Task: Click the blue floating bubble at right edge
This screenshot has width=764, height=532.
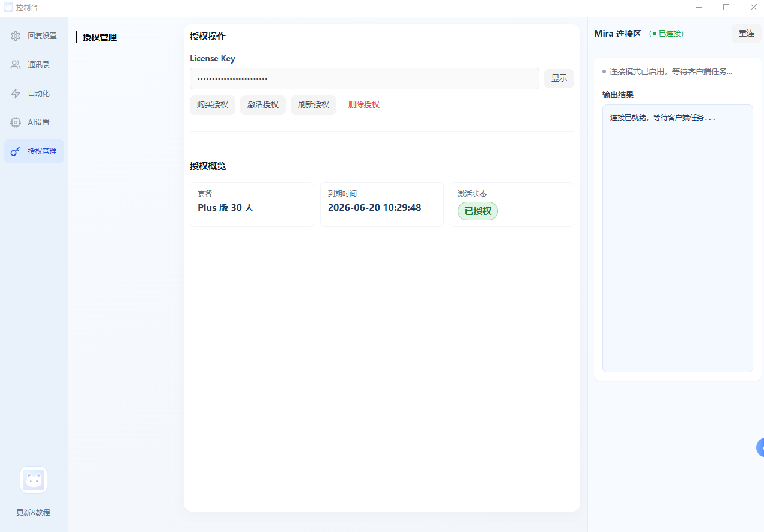Action: (760, 447)
